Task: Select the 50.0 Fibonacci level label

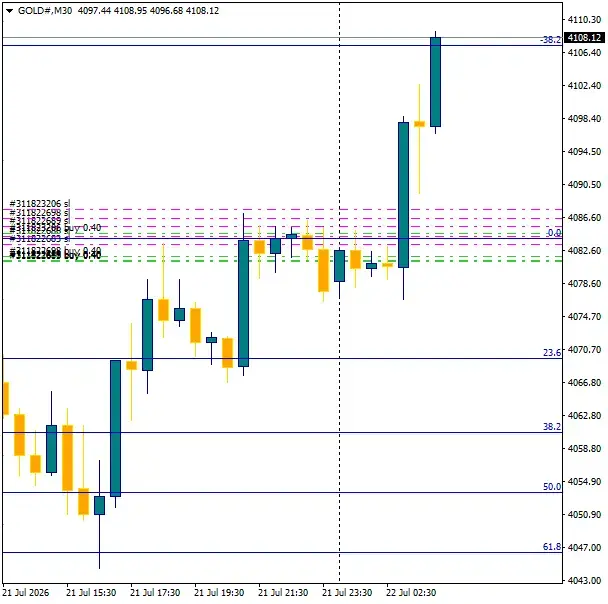Action: click(x=552, y=487)
